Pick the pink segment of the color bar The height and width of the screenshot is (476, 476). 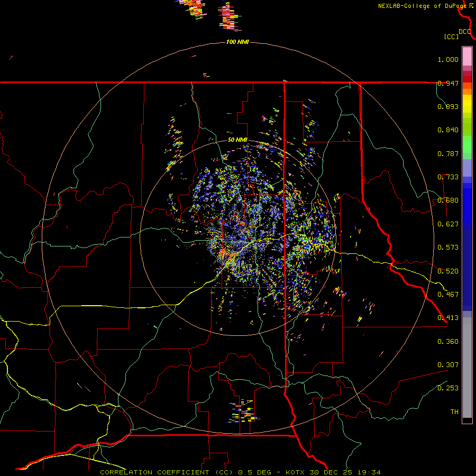(467, 56)
